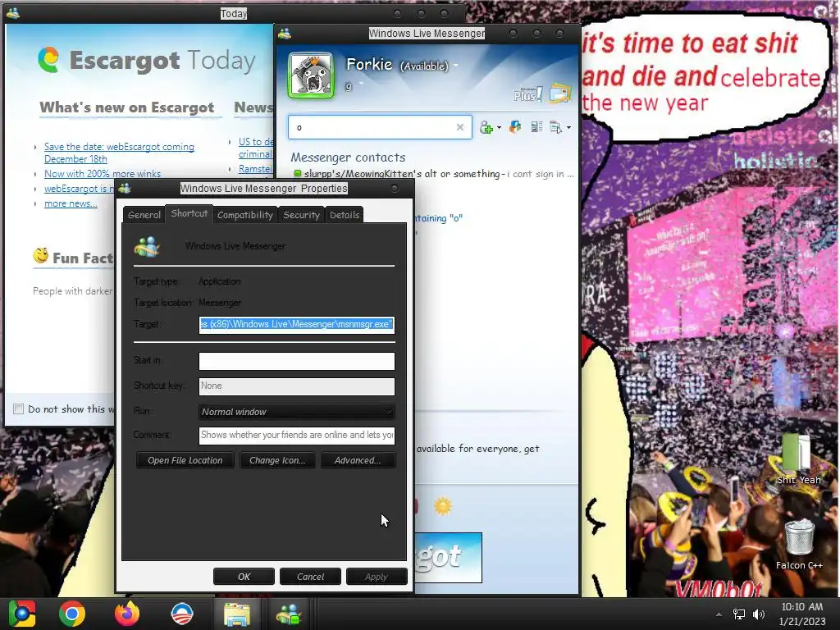840x630 pixels.
Task: Expand the Add a contact dropdown arrow
Action: tap(499, 127)
